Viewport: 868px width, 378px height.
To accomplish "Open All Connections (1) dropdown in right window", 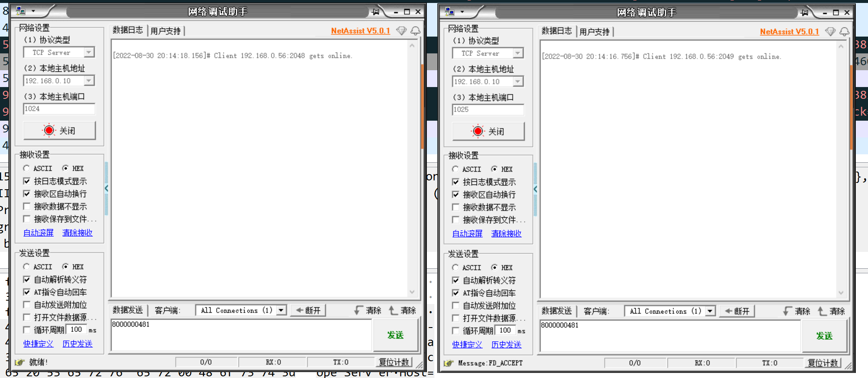I will click(710, 311).
